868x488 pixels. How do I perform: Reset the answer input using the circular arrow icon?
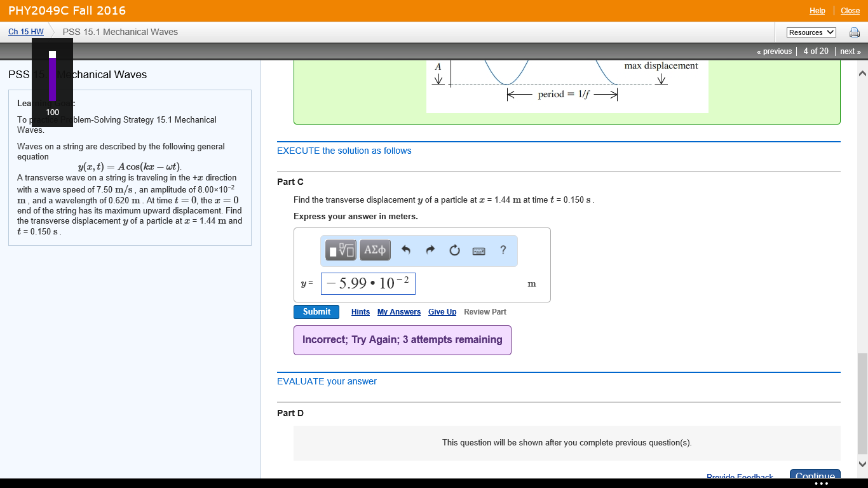pyautogui.click(x=454, y=250)
